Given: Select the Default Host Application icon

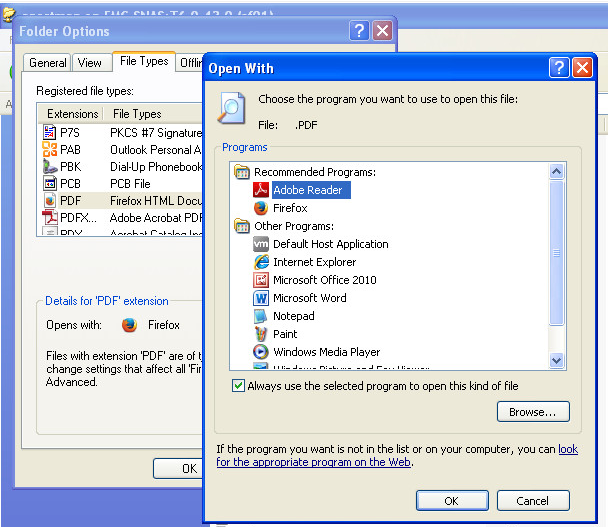Looking at the screenshot, I should (261, 244).
